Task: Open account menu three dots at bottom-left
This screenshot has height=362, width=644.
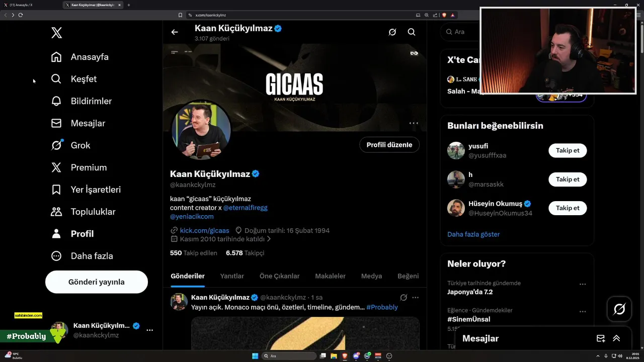Action: 149,330
